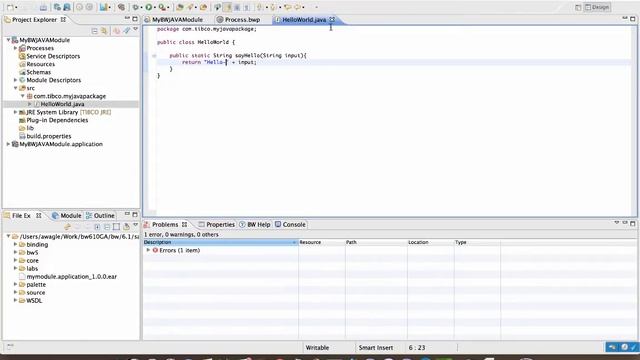Click the New file toolbar icon
Image resolution: width=640 pixels, height=360 pixels.
(x=10, y=7)
